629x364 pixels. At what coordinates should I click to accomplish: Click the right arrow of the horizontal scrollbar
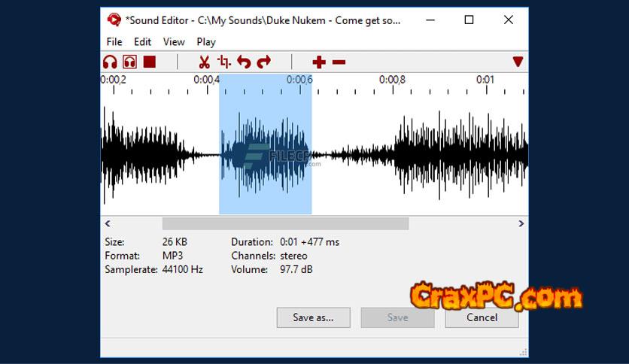click(x=521, y=223)
